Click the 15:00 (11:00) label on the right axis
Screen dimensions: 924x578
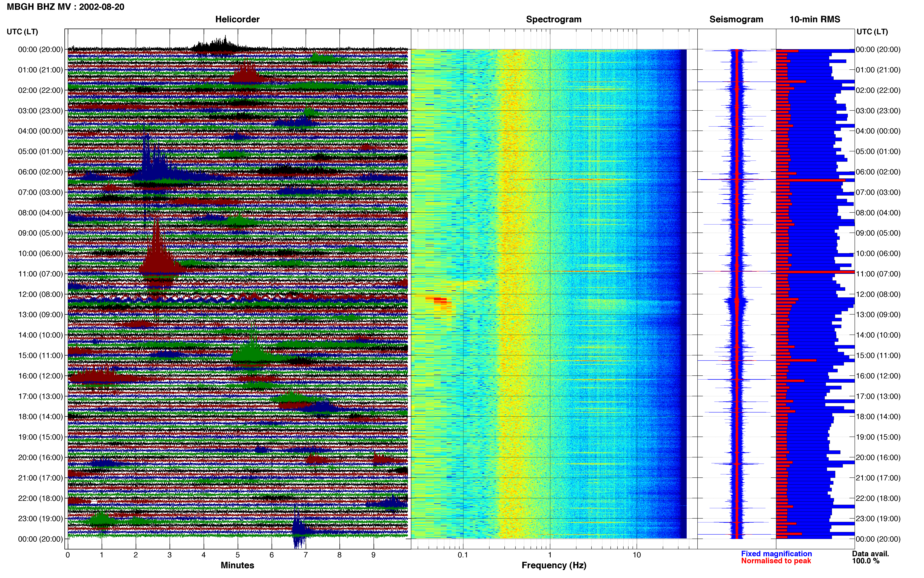pos(878,356)
